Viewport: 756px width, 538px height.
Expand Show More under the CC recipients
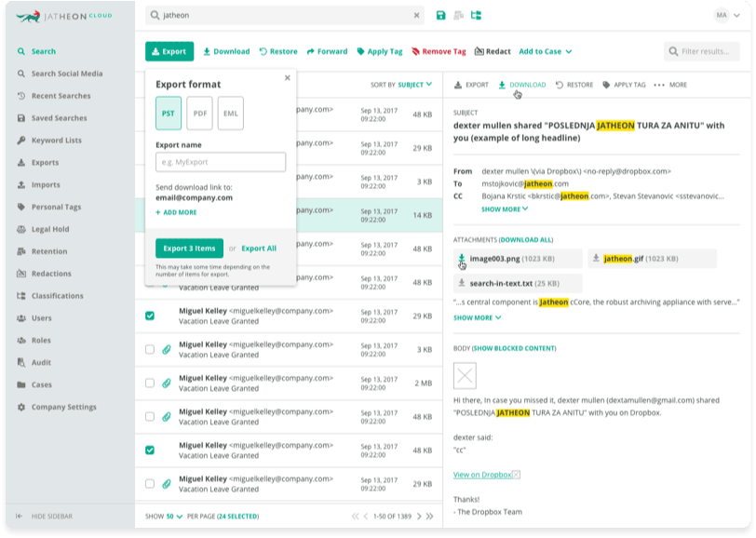(x=505, y=209)
